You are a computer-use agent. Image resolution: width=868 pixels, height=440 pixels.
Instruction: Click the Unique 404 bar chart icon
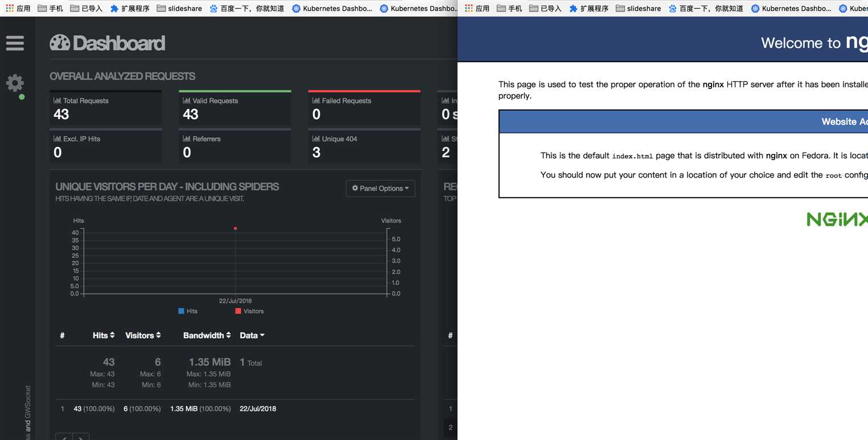click(x=316, y=138)
